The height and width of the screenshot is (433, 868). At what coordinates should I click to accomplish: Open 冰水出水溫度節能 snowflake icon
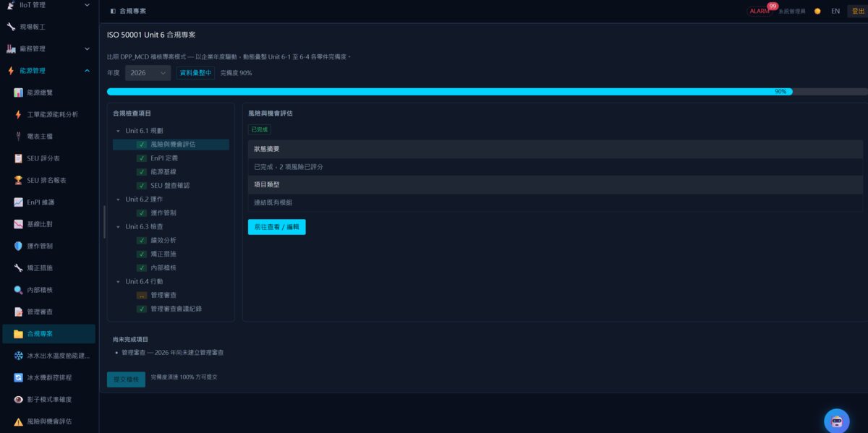(18, 356)
